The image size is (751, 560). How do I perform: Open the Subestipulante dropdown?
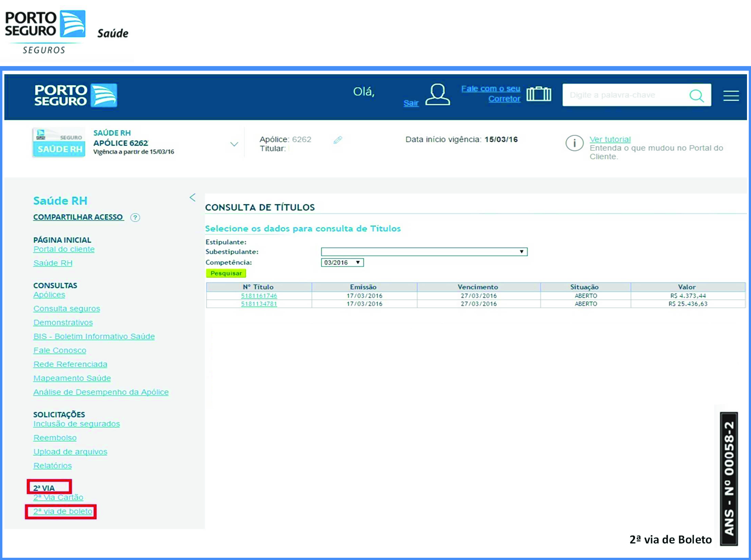pos(424,252)
